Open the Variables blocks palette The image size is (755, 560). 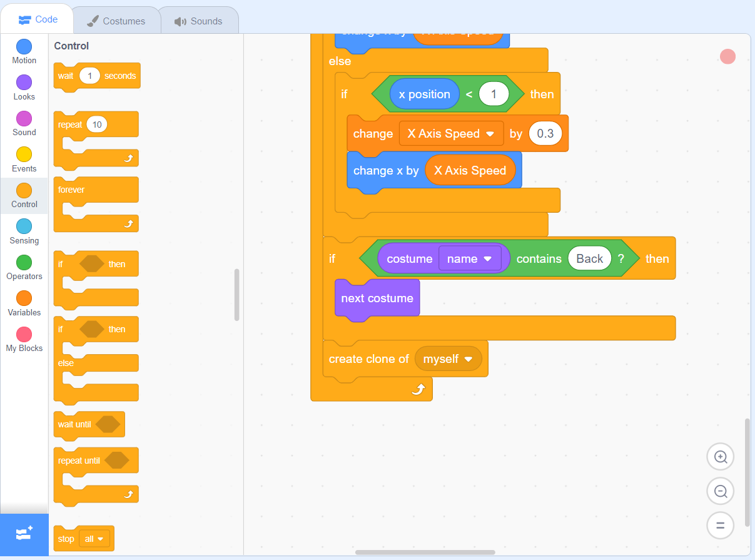pos(24,304)
